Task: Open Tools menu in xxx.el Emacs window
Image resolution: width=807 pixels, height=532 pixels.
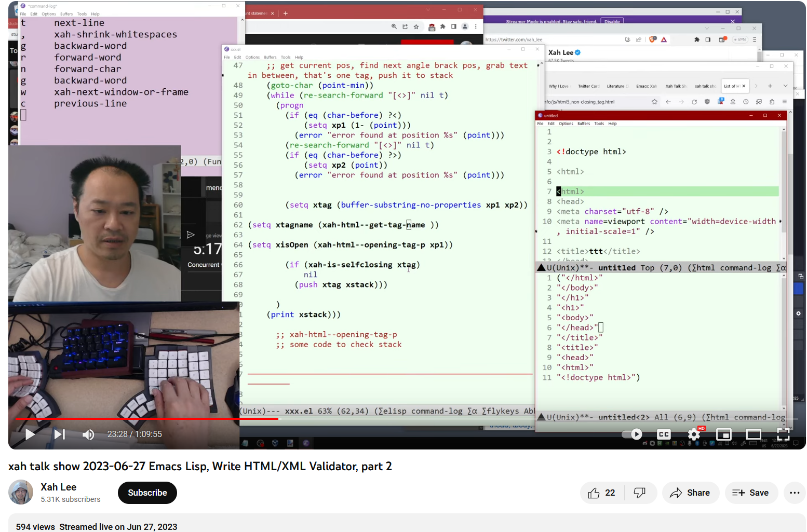Action: pyautogui.click(x=286, y=57)
